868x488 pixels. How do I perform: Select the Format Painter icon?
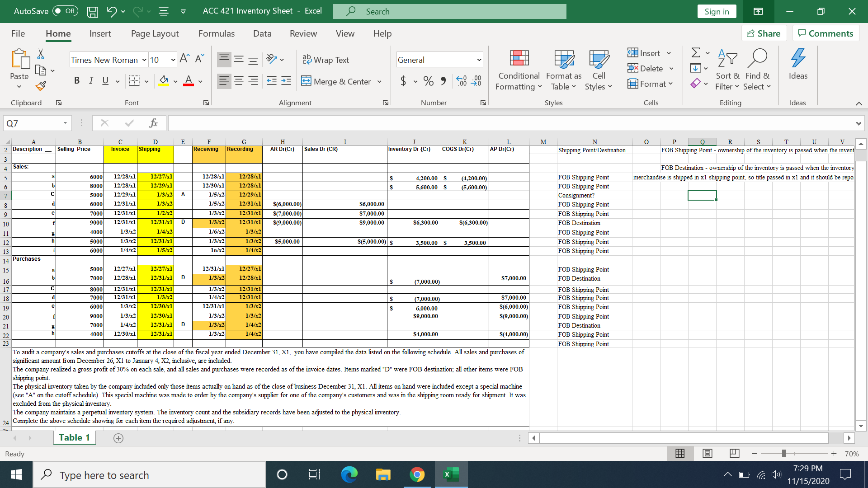40,86
